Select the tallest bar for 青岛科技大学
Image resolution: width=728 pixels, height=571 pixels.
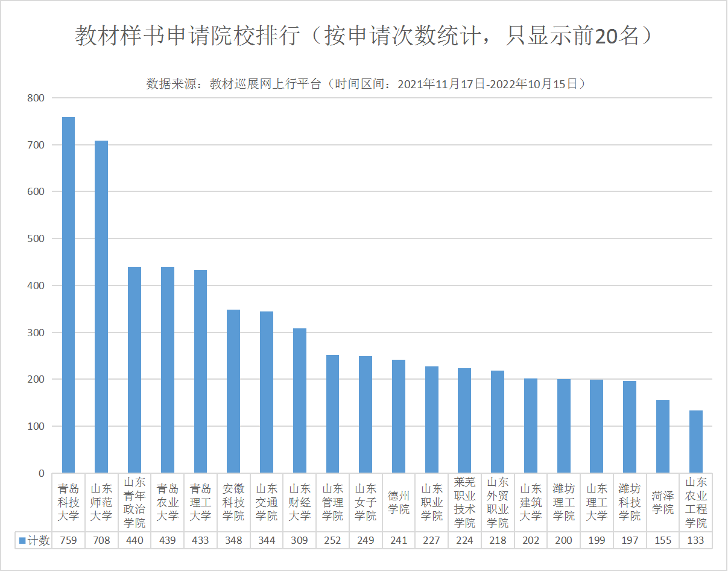(x=68, y=295)
